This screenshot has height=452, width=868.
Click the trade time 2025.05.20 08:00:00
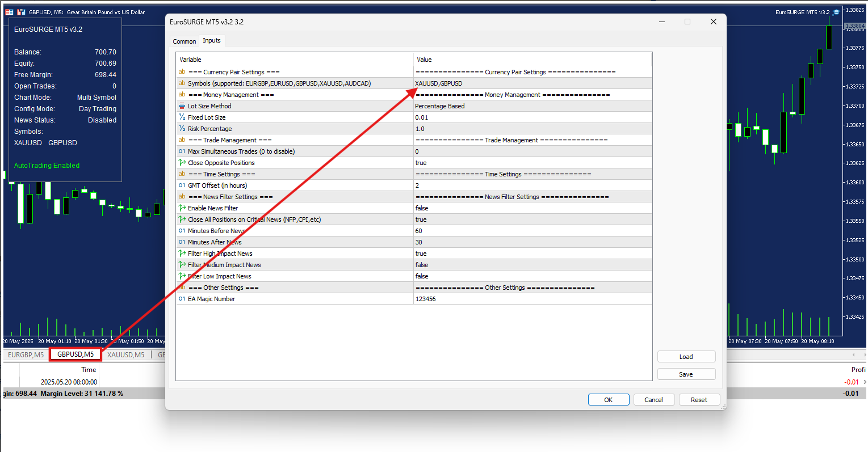[x=69, y=382]
